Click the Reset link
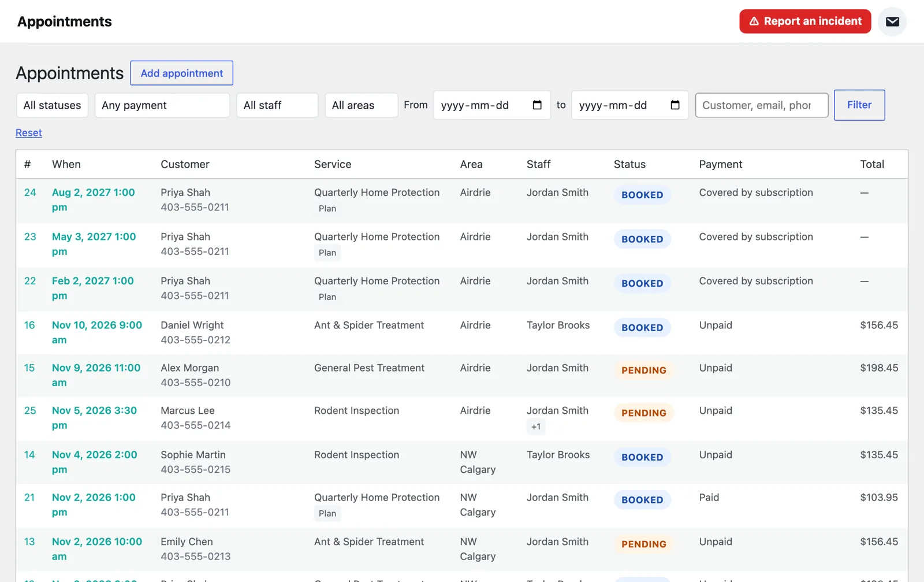 tap(29, 133)
